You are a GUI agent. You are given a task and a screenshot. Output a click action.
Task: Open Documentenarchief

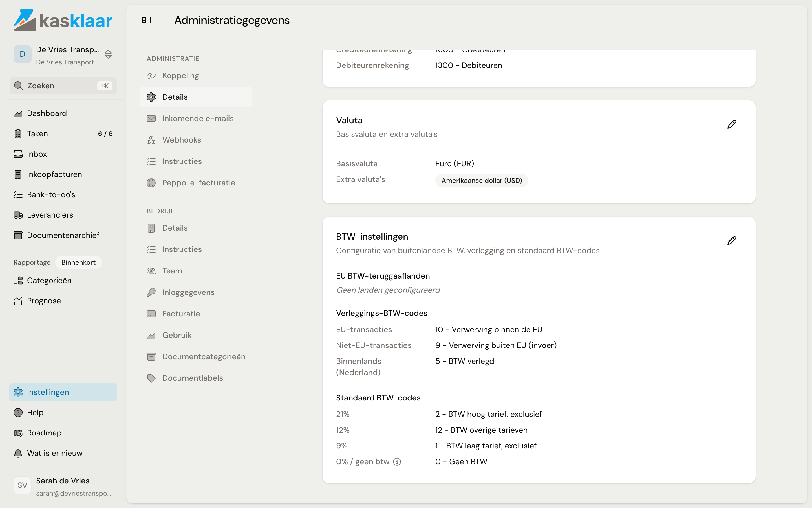click(63, 235)
